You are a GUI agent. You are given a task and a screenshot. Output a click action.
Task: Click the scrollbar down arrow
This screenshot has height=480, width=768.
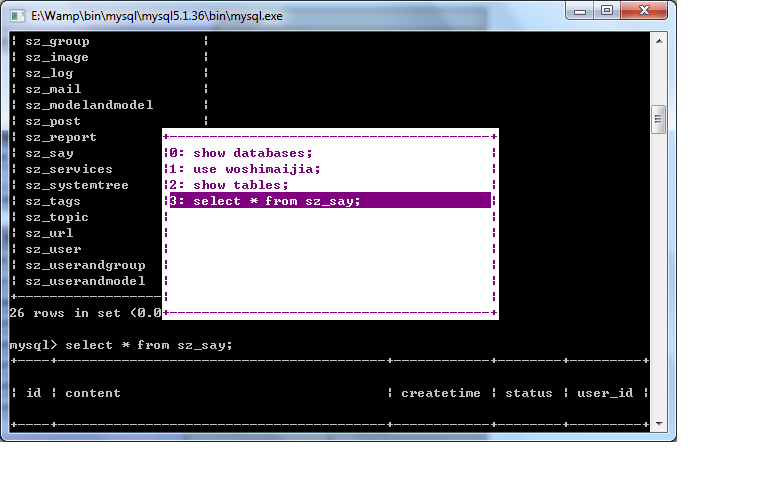tap(658, 425)
